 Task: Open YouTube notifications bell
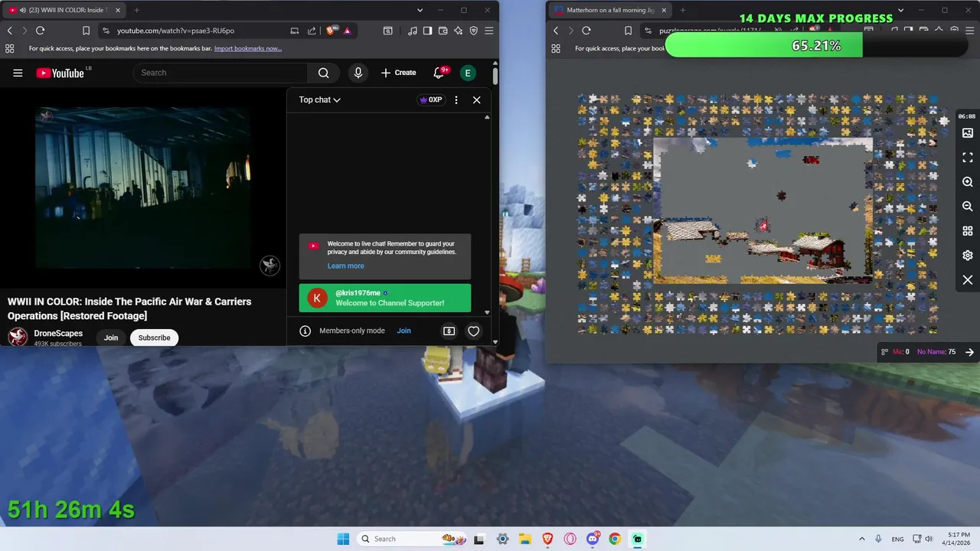[x=439, y=73]
